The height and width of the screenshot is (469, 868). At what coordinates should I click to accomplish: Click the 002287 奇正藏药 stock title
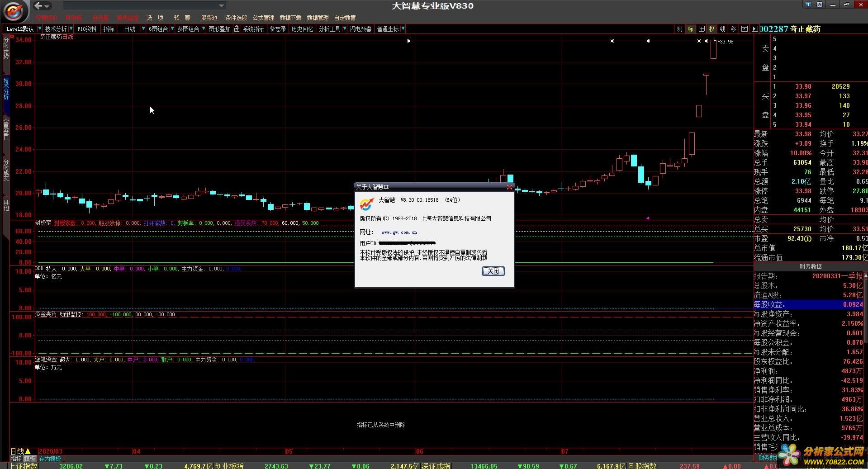pyautogui.click(x=791, y=29)
